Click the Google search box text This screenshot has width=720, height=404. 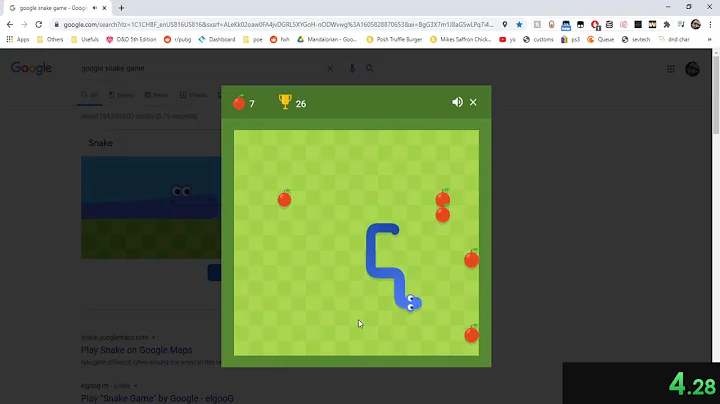pyautogui.click(x=112, y=68)
